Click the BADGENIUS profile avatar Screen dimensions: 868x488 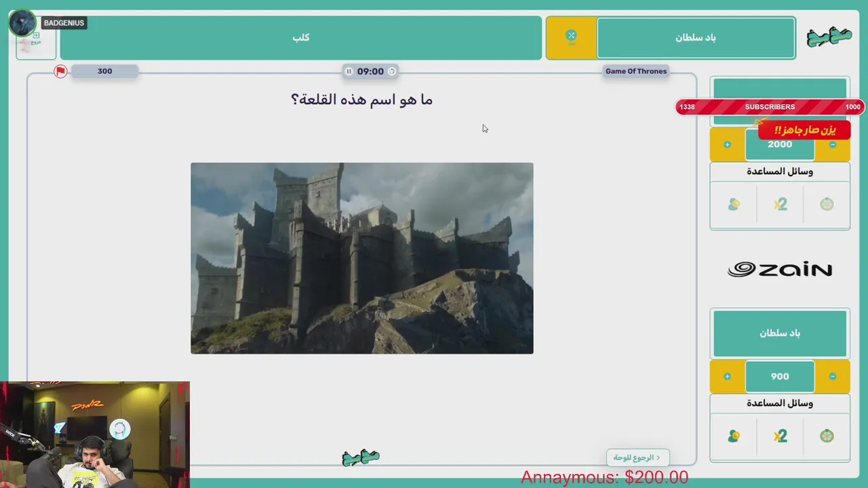22,23
